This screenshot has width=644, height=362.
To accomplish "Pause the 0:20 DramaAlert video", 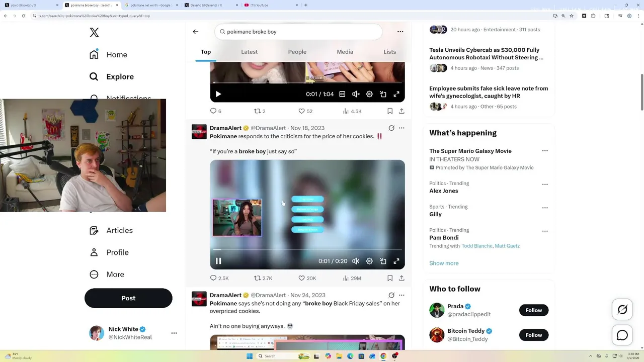I will tap(218, 261).
